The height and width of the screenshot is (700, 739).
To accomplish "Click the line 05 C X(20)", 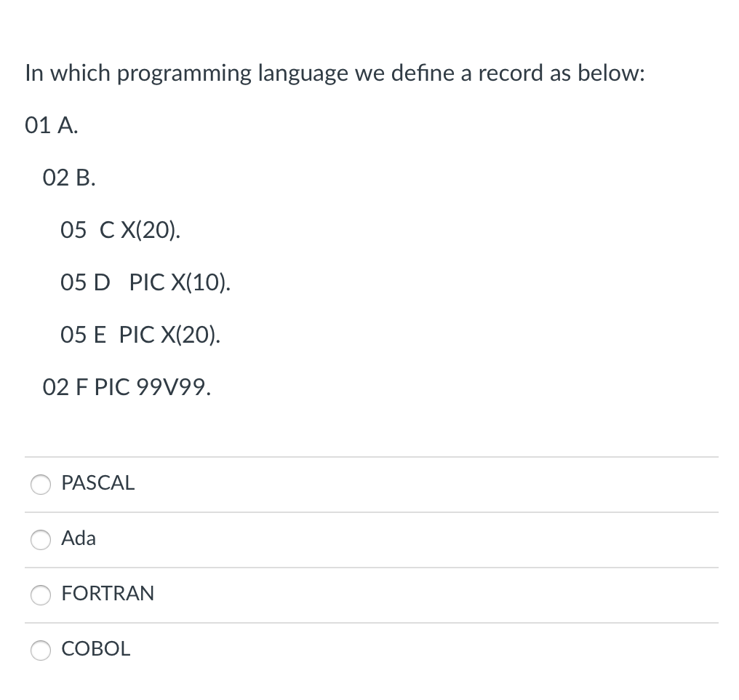I will click(120, 231).
